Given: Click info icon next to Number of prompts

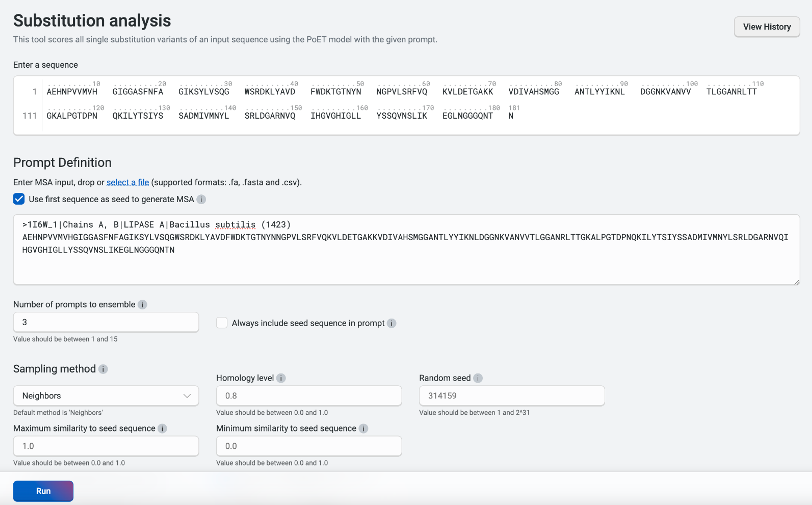Looking at the screenshot, I should [142, 305].
